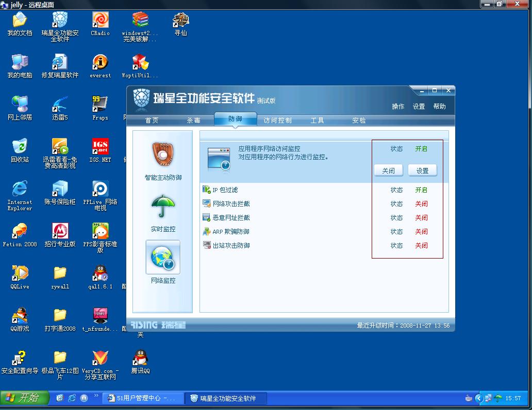Switch to the 首页 tab

point(152,120)
